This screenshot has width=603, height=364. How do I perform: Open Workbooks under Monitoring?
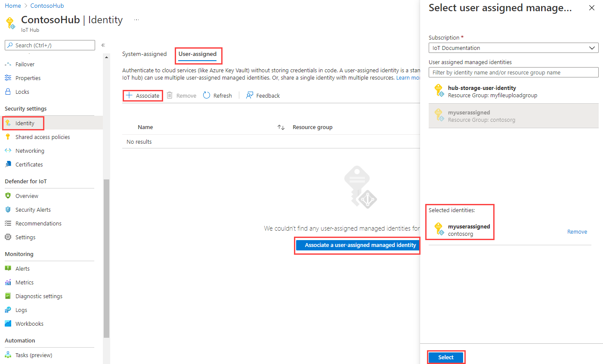tap(29, 324)
